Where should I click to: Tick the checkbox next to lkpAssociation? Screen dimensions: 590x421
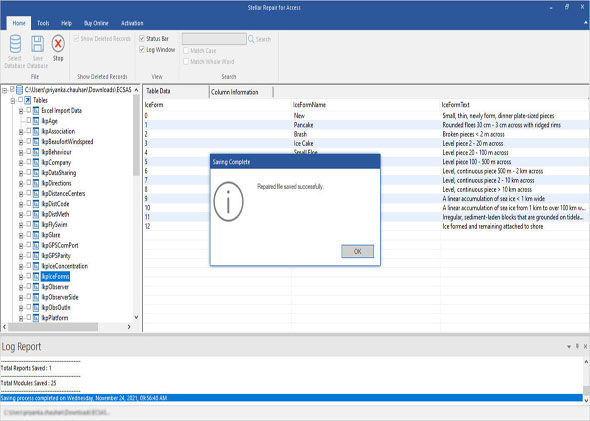coord(28,131)
